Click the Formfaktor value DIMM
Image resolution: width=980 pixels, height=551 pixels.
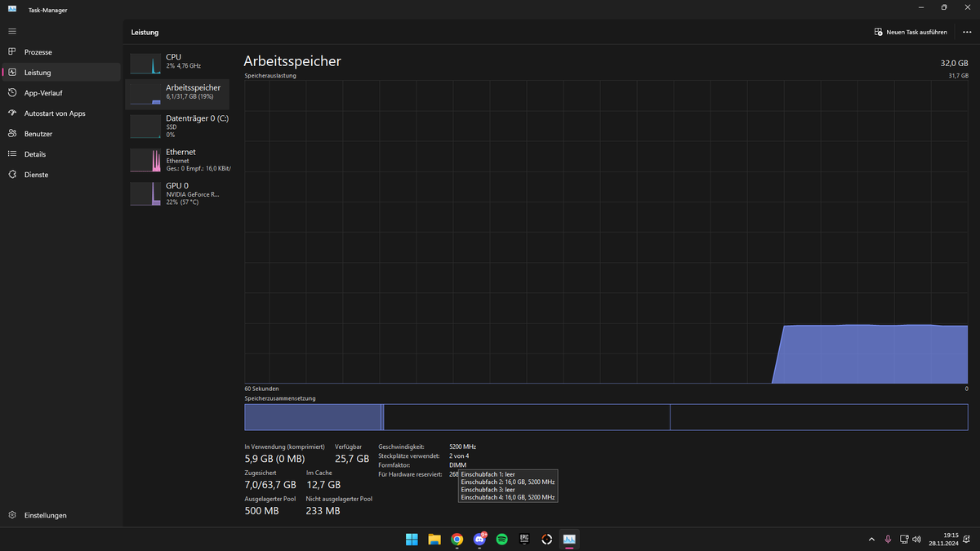point(458,464)
